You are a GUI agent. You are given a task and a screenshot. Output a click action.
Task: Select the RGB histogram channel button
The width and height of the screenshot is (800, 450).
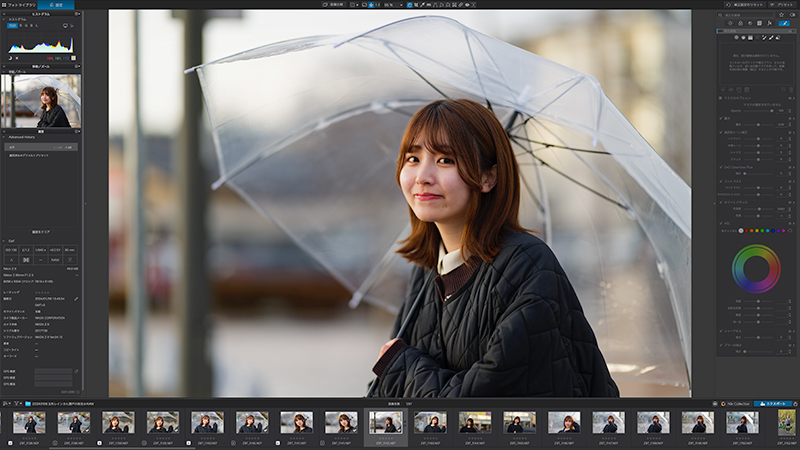coord(12,25)
